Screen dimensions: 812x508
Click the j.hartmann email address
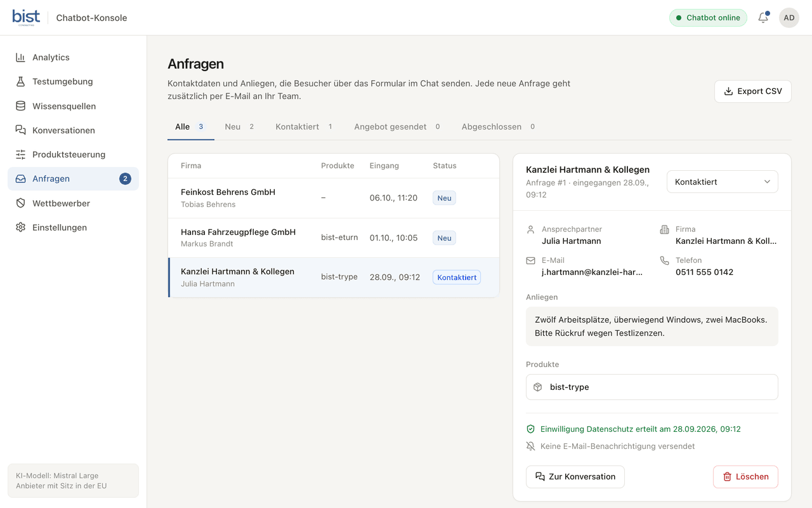pos(592,272)
